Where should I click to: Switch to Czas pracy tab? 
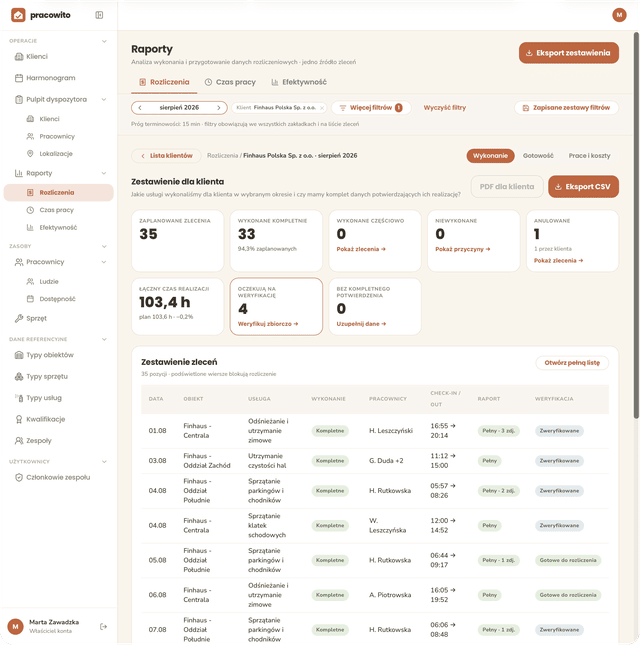pos(230,82)
